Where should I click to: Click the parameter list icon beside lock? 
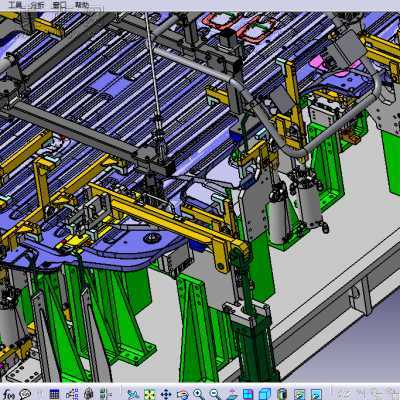click(x=106, y=394)
